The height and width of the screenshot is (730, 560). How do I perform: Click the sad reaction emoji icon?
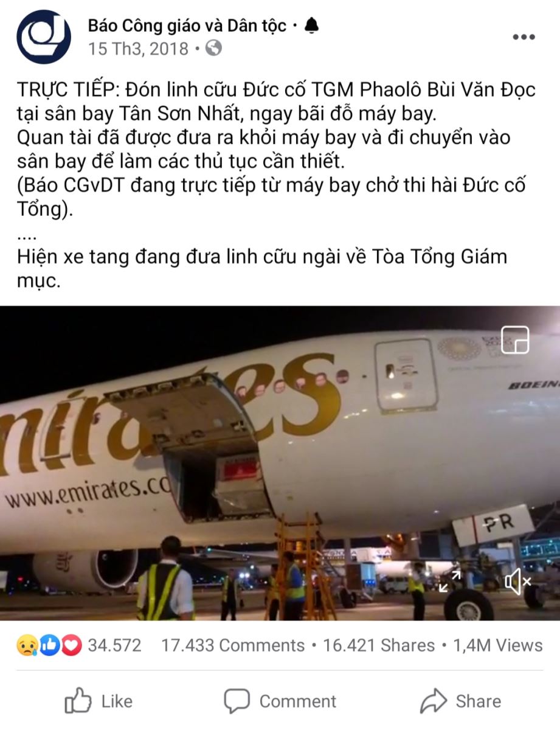[x=28, y=645]
